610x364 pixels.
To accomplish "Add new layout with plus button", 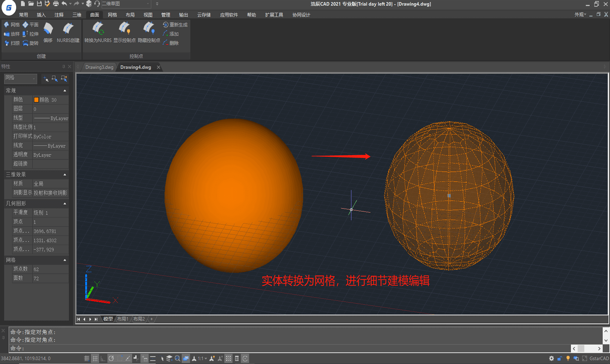I will (x=152, y=319).
